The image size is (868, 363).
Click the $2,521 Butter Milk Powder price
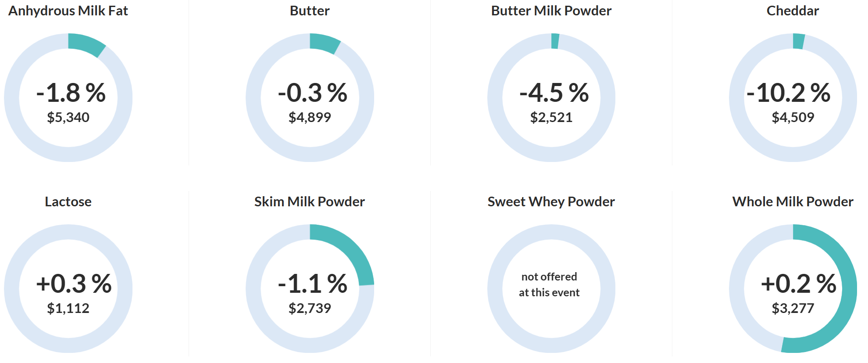tap(551, 117)
